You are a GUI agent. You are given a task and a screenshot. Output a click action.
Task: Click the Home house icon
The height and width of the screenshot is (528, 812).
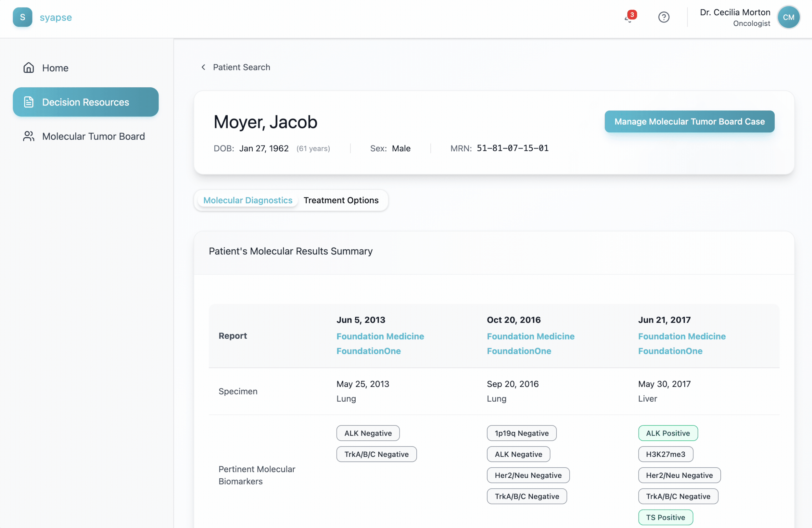click(29, 68)
